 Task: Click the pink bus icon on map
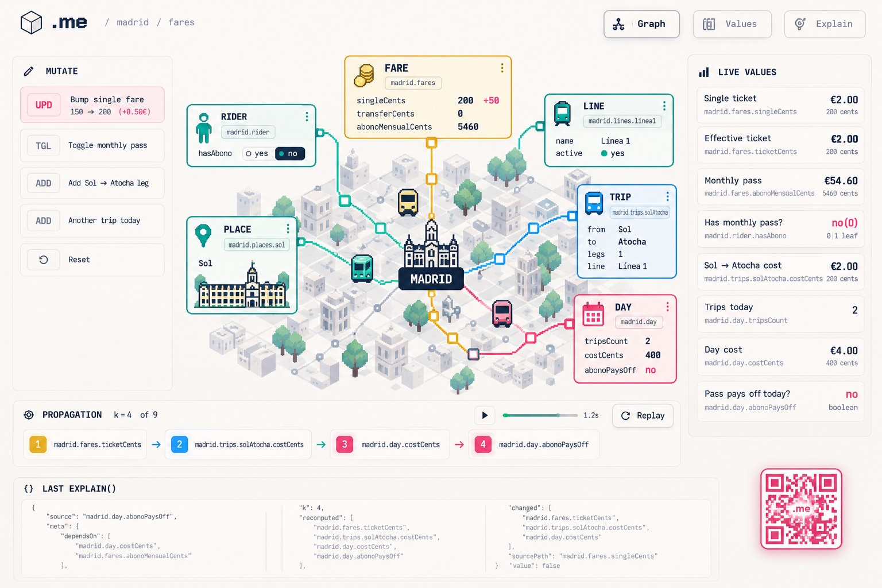(x=502, y=314)
